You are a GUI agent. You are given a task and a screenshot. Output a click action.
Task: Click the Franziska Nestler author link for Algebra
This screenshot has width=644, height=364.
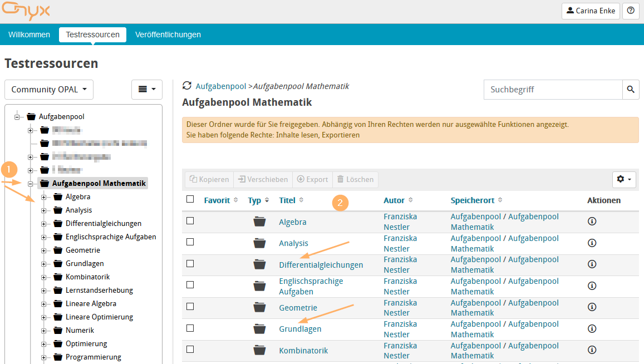(x=400, y=221)
